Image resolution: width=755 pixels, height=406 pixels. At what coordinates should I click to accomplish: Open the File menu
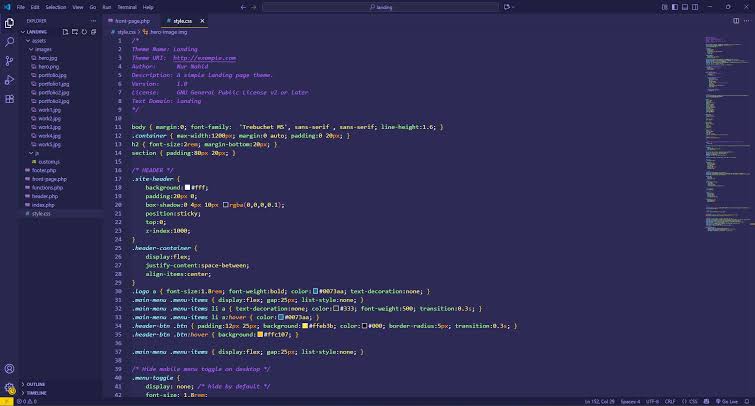[21, 7]
